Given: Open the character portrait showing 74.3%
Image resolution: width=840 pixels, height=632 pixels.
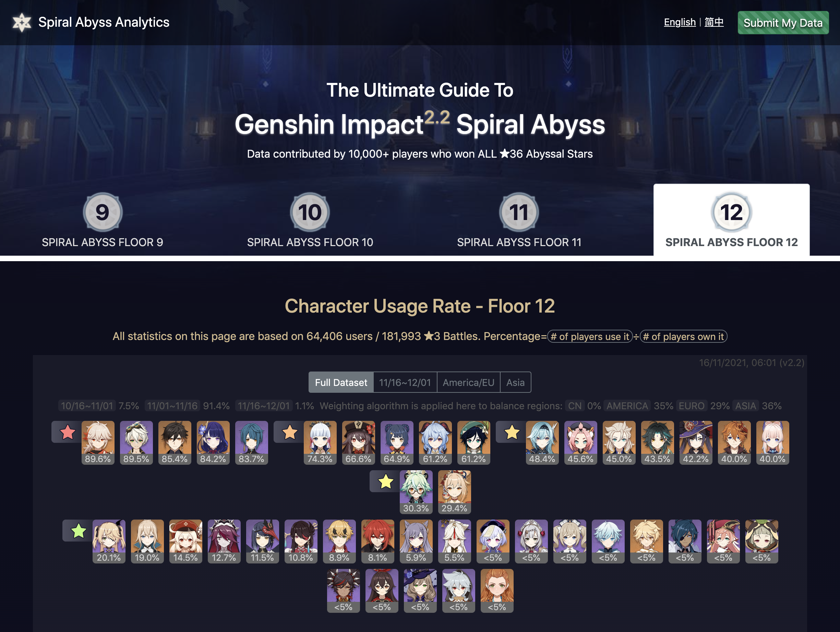Looking at the screenshot, I should tap(320, 442).
